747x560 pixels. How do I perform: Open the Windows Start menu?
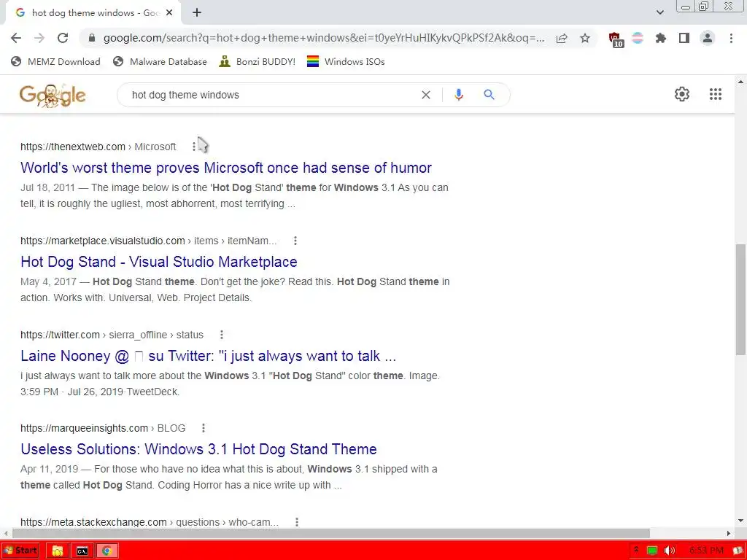click(20, 551)
